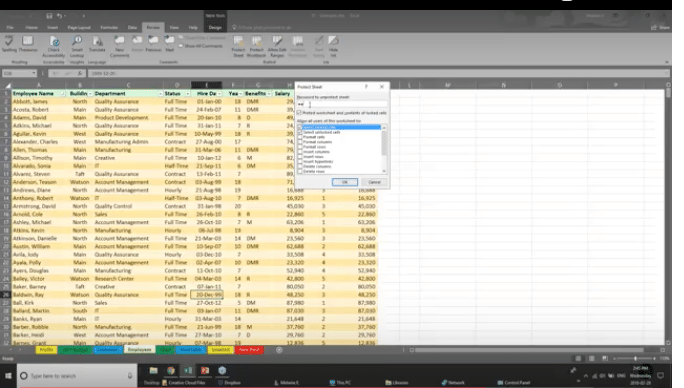Click the horizontal scrollbar of worksheet

point(529,350)
